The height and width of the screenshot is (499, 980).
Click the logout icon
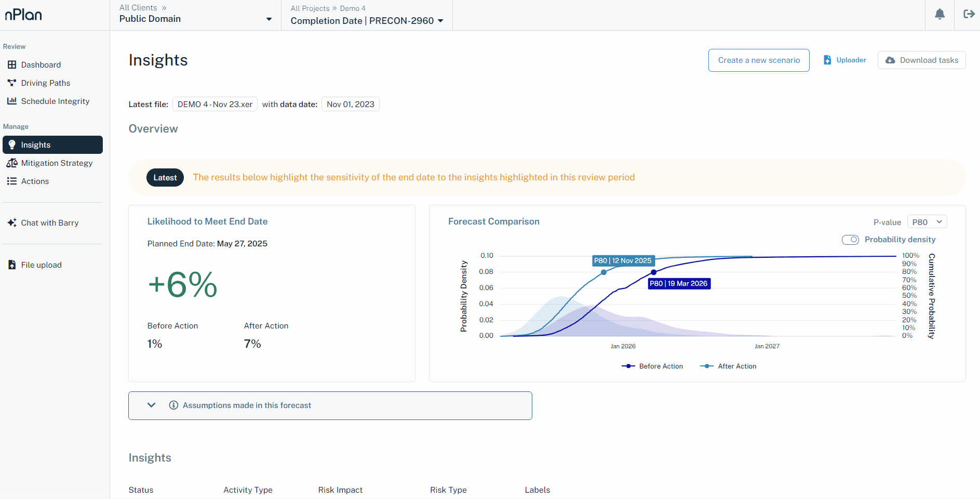(969, 14)
